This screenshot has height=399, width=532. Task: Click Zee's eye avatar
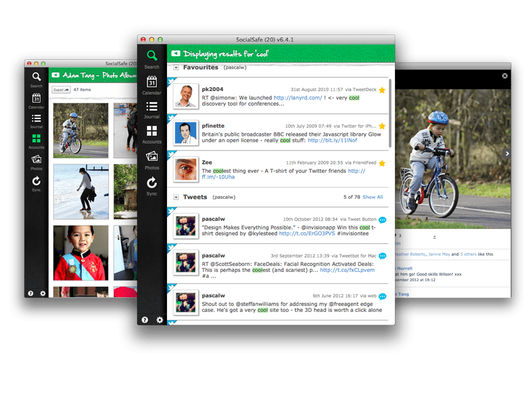point(186,170)
